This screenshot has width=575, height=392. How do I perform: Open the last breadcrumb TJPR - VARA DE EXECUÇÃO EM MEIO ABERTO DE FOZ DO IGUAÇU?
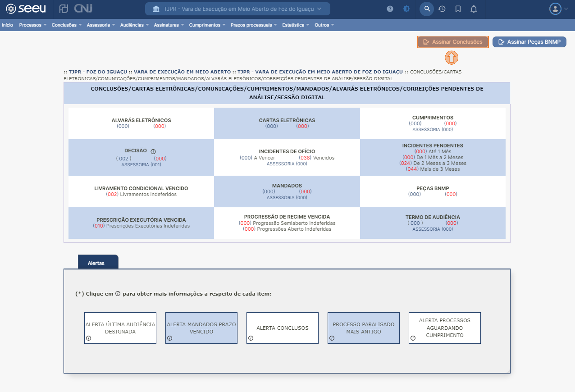[320, 72]
